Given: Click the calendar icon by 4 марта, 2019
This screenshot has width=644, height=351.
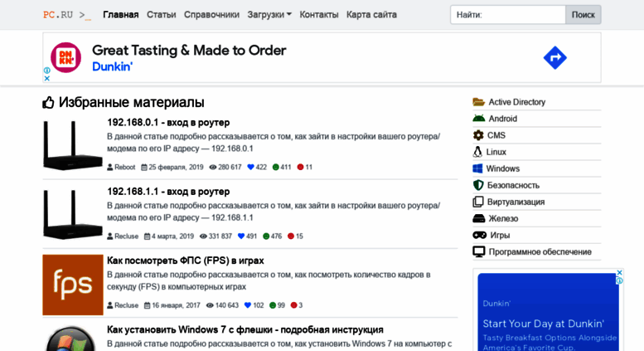Looking at the screenshot, I should point(147,236).
